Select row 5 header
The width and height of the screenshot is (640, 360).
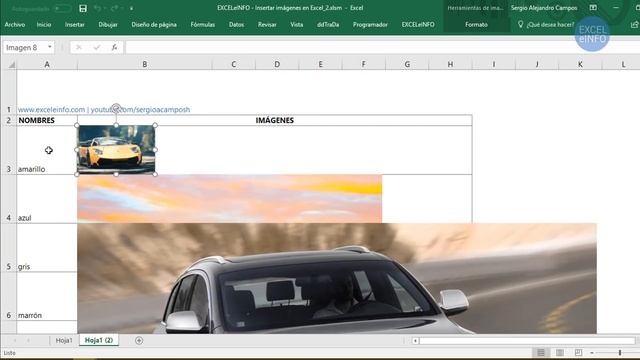[9, 247]
